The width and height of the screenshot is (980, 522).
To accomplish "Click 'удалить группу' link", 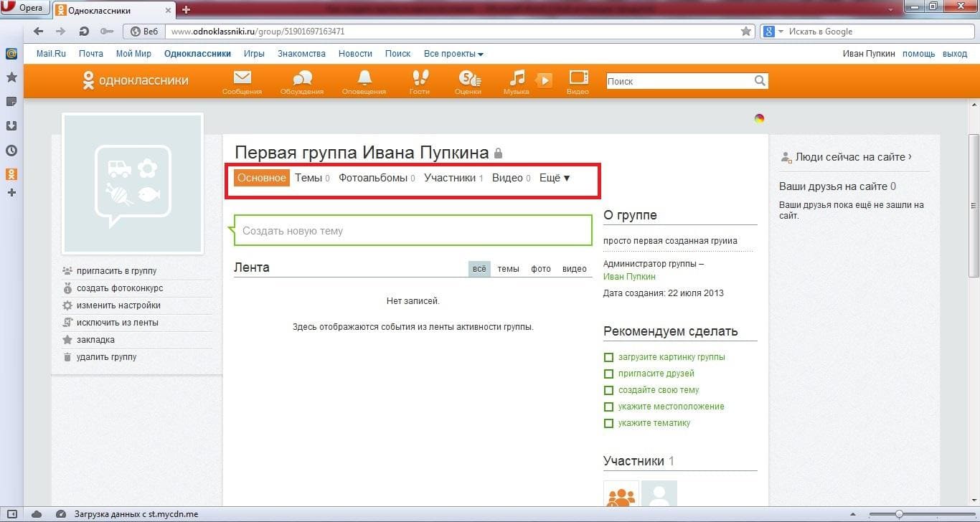I will pyautogui.click(x=106, y=357).
